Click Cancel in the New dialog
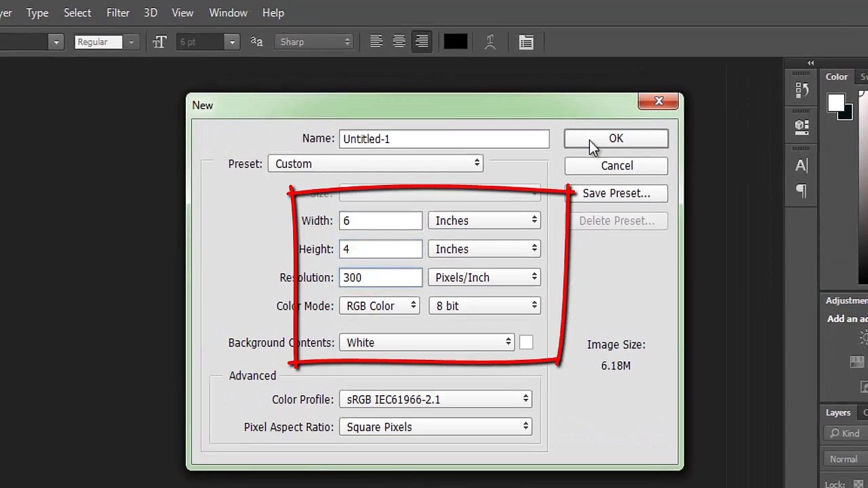 [x=616, y=165]
